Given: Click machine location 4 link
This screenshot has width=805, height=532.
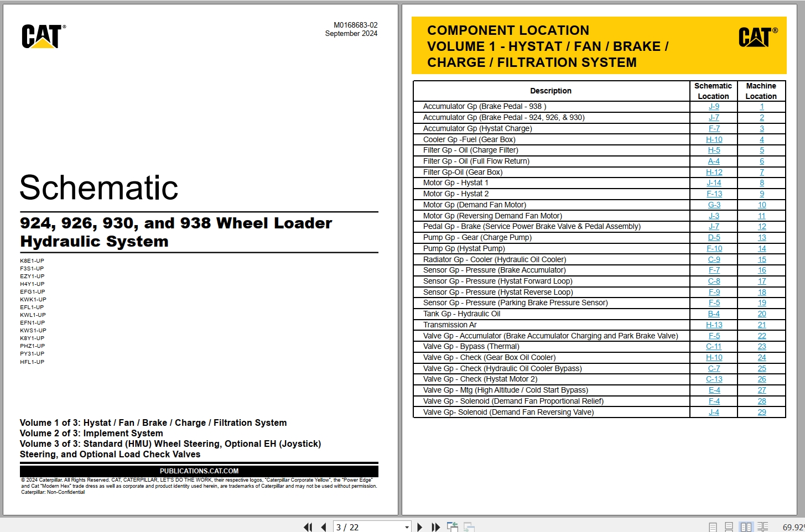Looking at the screenshot, I should [x=762, y=139].
